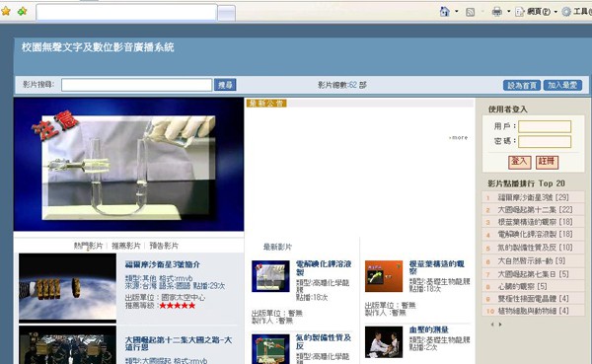Click the Add to Favorites star-plus icon
This screenshot has height=364, width=592.
pos(23,11)
